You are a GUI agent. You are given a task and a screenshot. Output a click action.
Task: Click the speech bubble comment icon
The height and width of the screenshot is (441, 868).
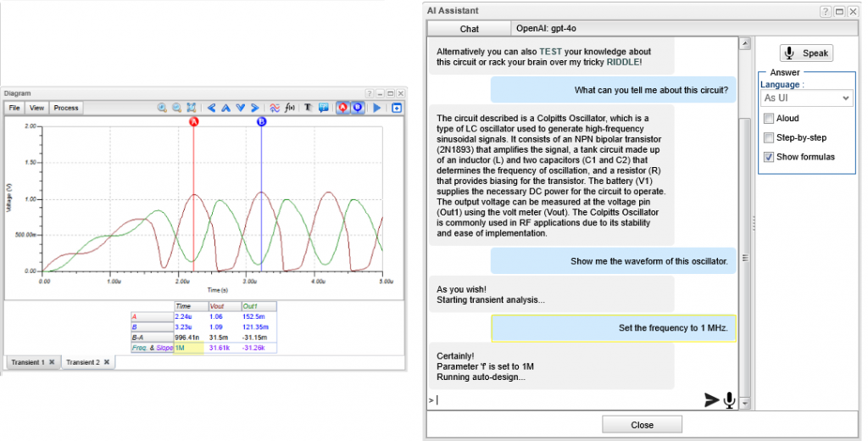point(323,108)
